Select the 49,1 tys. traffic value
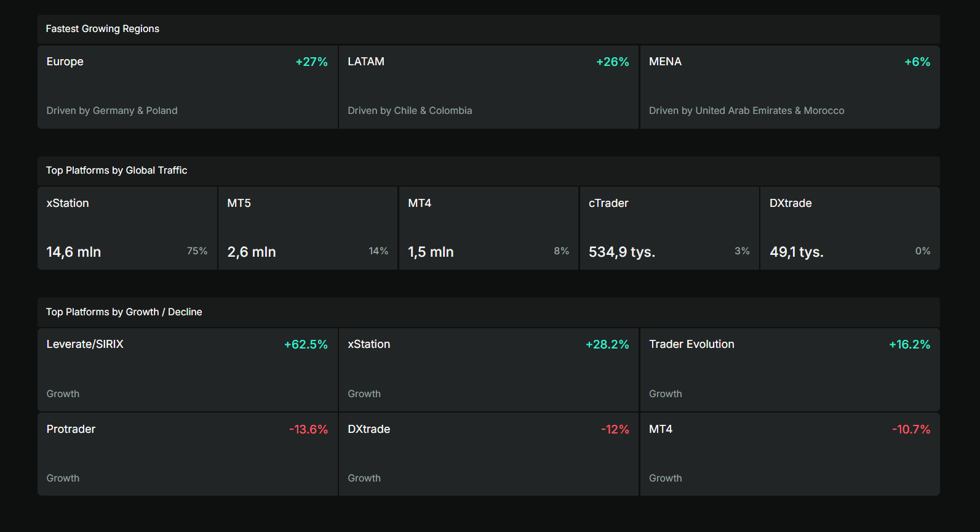980x532 pixels. tap(797, 252)
